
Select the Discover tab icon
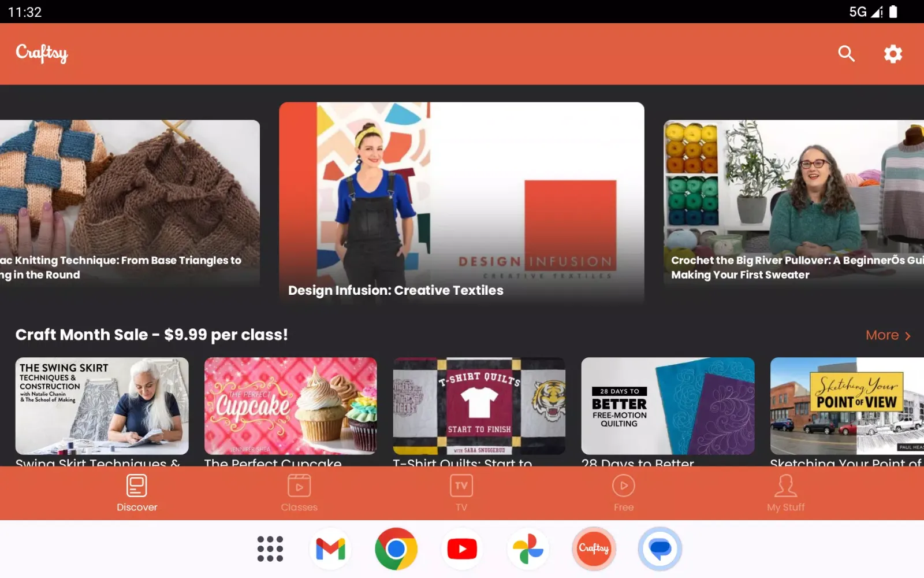point(137,486)
